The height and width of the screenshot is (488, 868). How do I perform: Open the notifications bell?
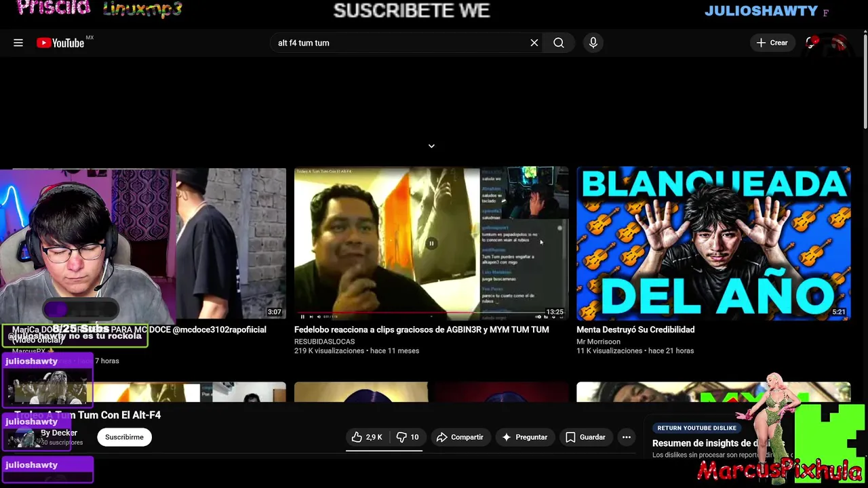pos(811,43)
